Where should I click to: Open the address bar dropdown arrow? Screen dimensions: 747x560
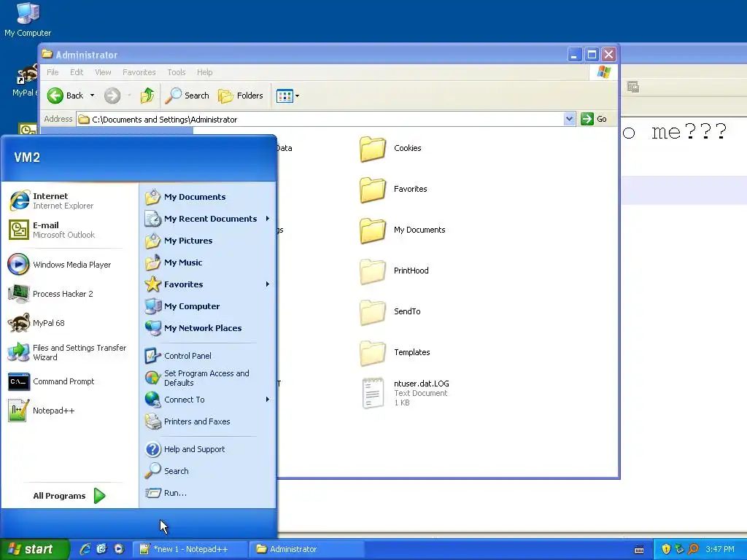coord(569,119)
